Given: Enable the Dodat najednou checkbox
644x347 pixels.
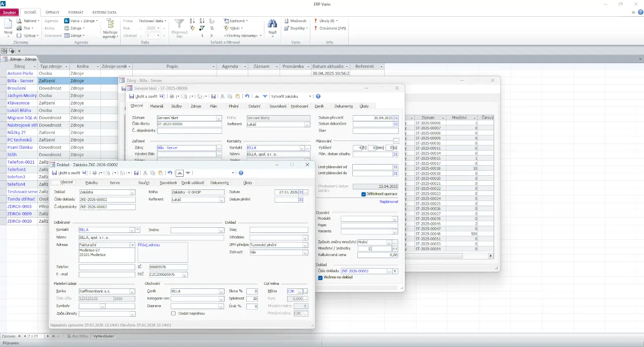Looking at the screenshot, I should click(x=174, y=313).
